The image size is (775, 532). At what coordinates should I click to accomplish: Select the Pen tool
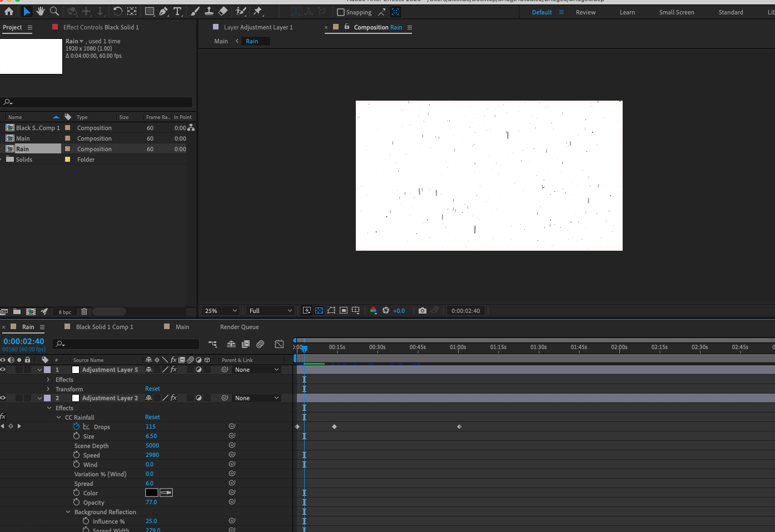click(x=163, y=11)
